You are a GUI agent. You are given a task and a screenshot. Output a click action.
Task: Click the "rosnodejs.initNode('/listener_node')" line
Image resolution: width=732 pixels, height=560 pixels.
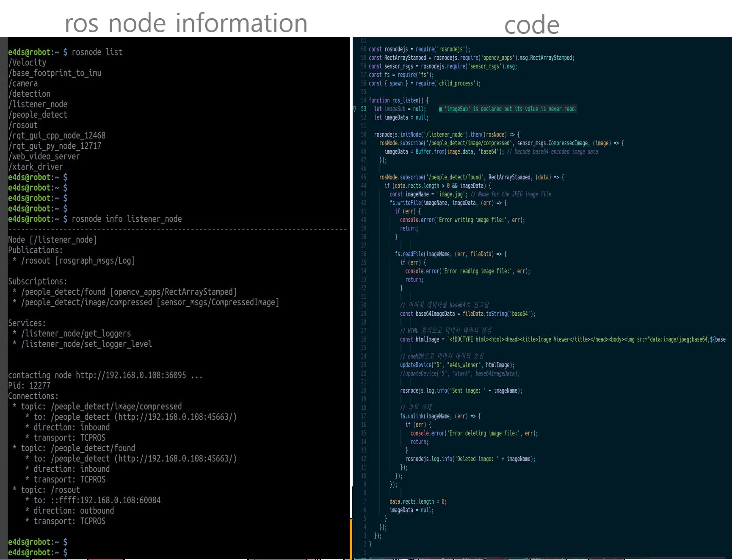[x=447, y=135]
